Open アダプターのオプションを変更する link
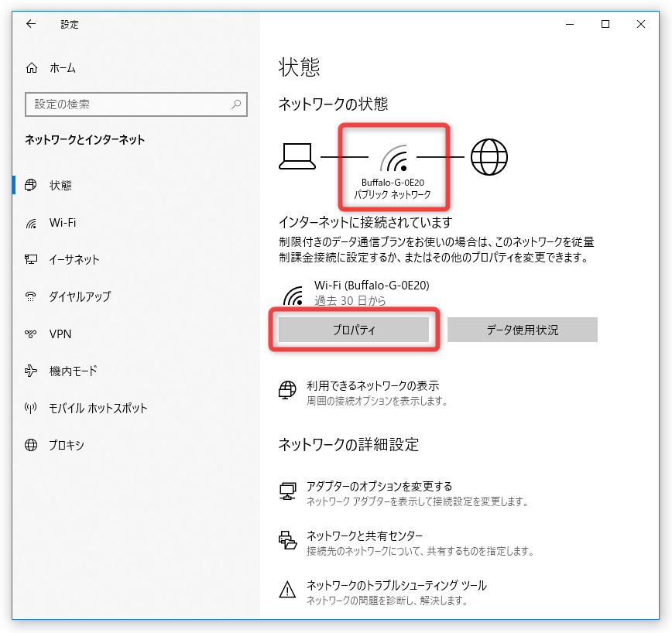This screenshot has height=633, width=672. click(x=379, y=487)
